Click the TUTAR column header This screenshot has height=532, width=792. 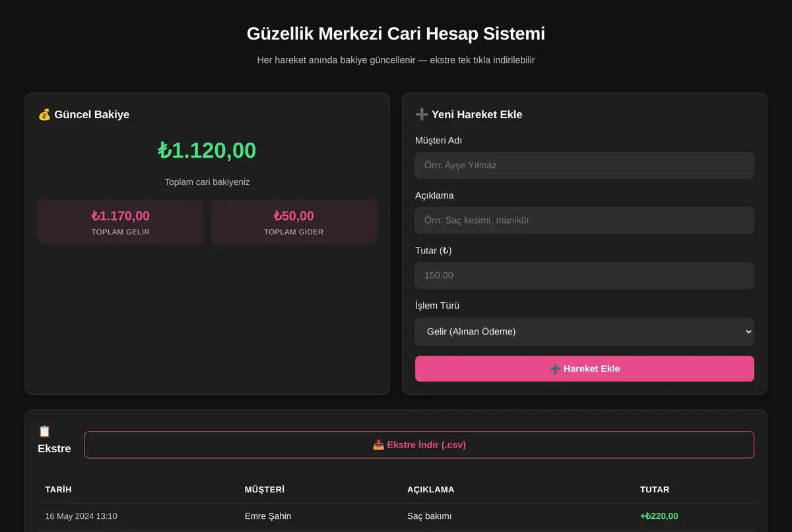click(x=655, y=490)
